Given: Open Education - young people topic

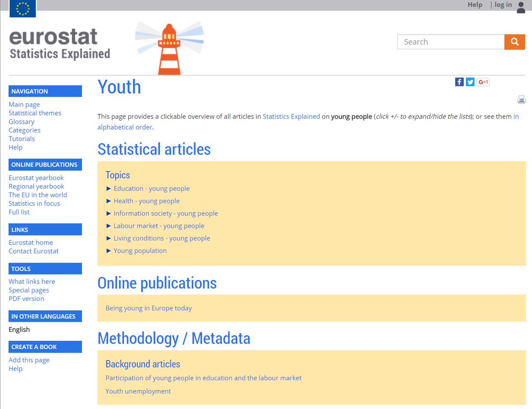Looking at the screenshot, I should [x=152, y=188].
